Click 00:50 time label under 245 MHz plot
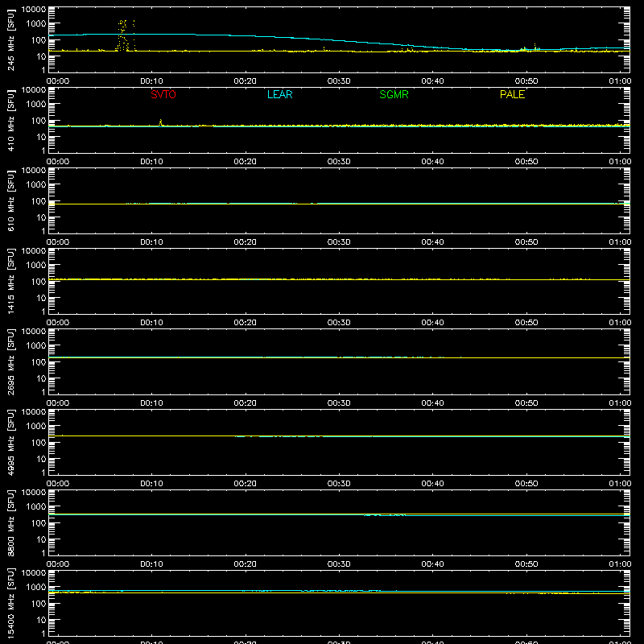Image resolution: width=644 pixels, height=644 pixels. 526,81
